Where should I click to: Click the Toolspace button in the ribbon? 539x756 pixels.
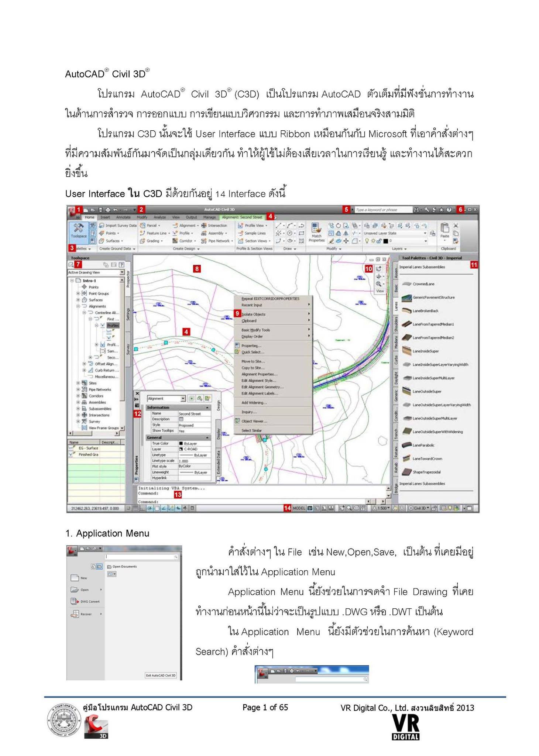click(x=78, y=231)
